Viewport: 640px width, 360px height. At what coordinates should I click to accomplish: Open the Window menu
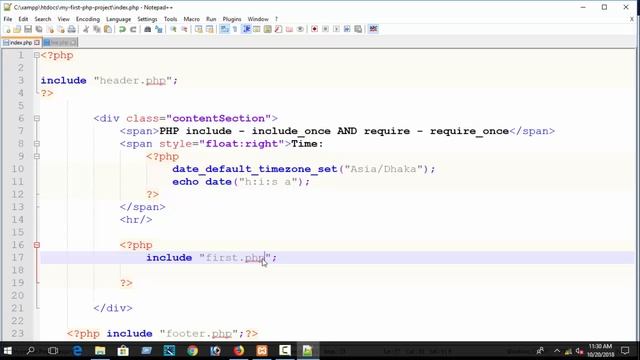pyautogui.click(x=258, y=19)
